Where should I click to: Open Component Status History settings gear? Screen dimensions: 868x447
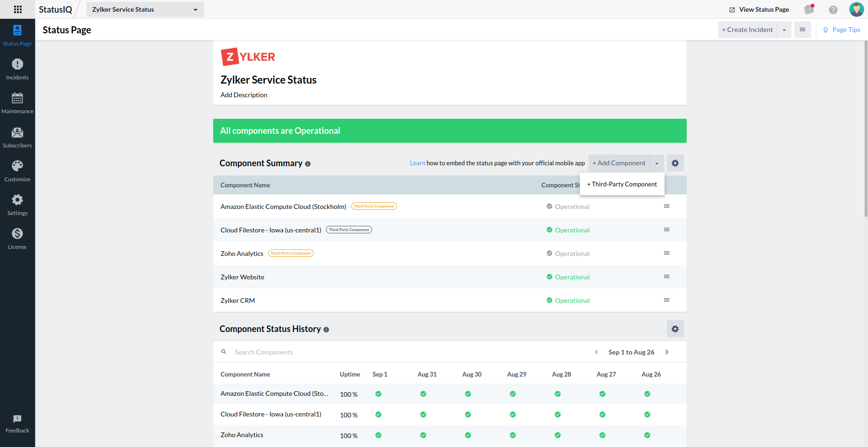(675, 329)
